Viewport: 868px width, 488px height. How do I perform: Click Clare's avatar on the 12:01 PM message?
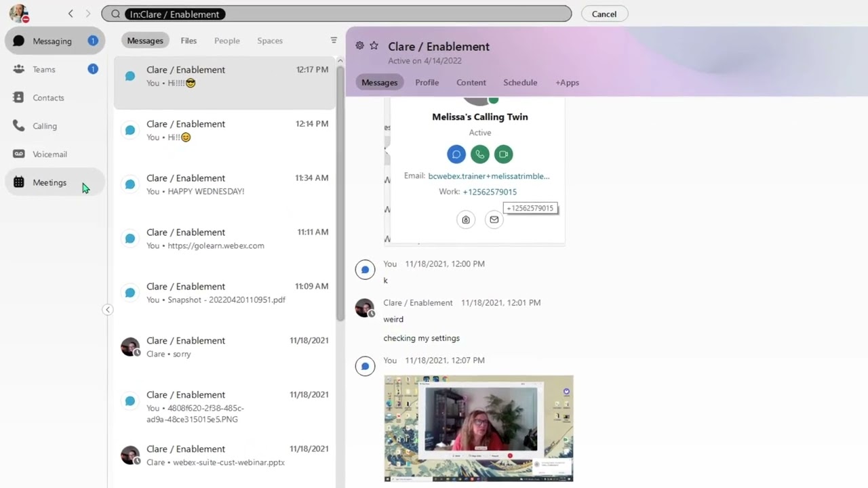pyautogui.click(x=365, y=308)
